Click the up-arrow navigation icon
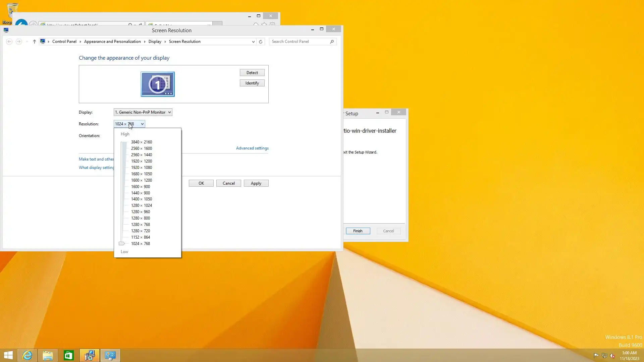Image resolution: width=644 pixels, height=362 pixels. pos(34,42)
